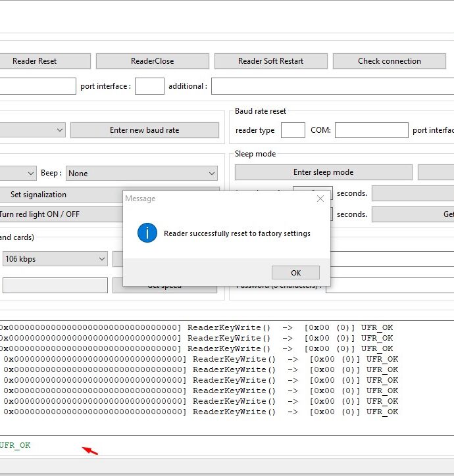
Task: Open the 106 kbps speed dropdown
Action: click(x=55, y=258)
